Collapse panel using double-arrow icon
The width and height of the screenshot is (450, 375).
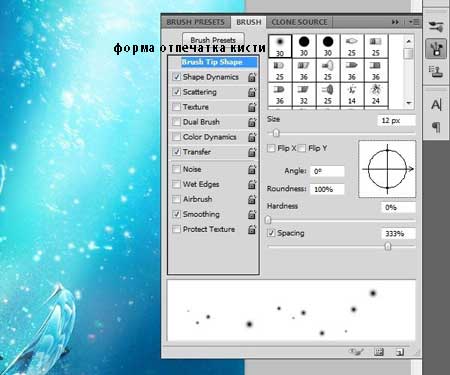click(395, 22)
